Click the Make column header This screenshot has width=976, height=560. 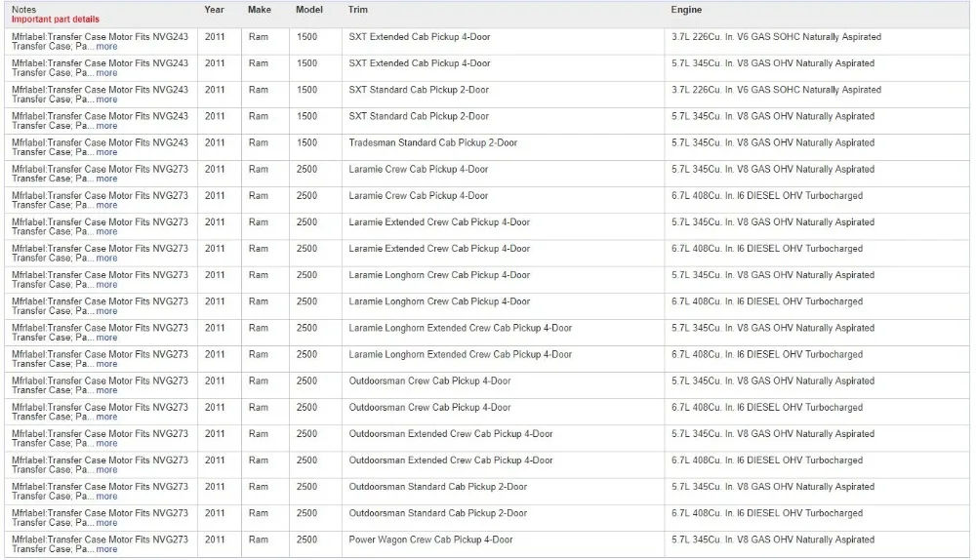[259, 10]
